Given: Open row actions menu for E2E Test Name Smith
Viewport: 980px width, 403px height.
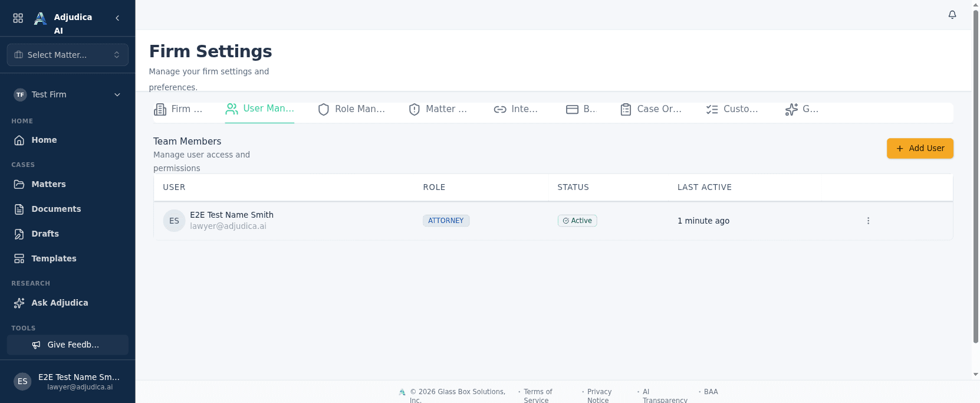Looking at the screenshot, I should [868, 221].
